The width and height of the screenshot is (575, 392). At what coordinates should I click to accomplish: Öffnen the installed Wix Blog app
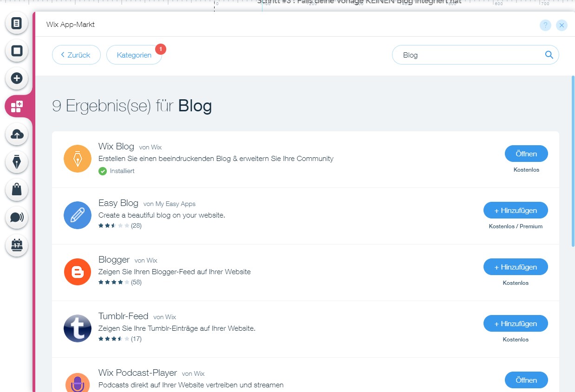pyautogui.click(x=526, y=154)
